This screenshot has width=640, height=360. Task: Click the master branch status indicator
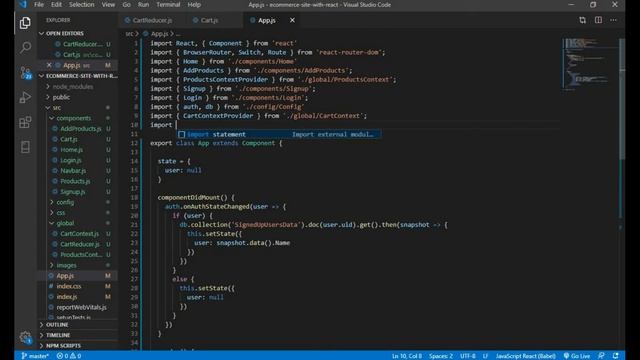(x=35, y=356)
